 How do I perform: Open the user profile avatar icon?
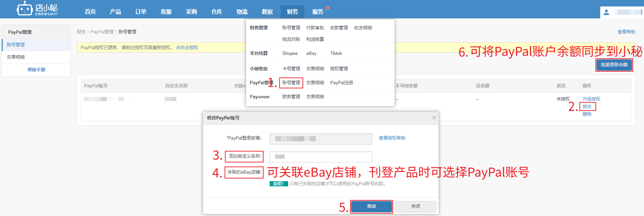coord(606,12)
